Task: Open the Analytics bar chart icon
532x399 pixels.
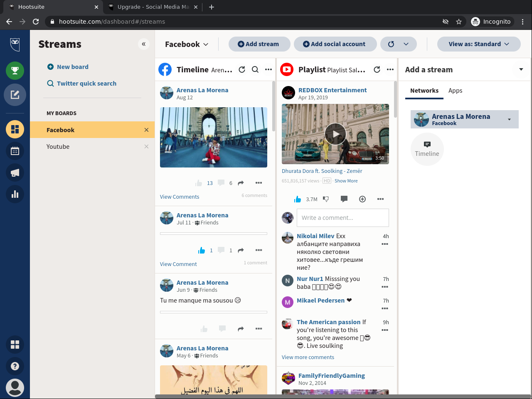Action: tap(15, 194)
